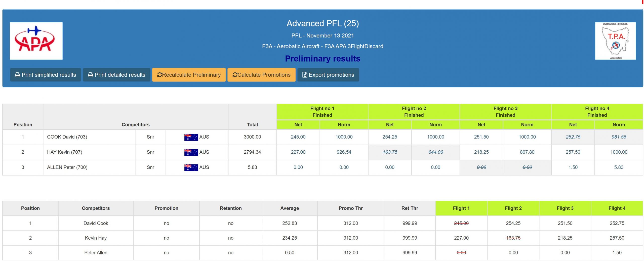The width and height of the screenshot is (644, 261).
Task: Open Flight no 2 Finished header
Action: pos(414,112)
